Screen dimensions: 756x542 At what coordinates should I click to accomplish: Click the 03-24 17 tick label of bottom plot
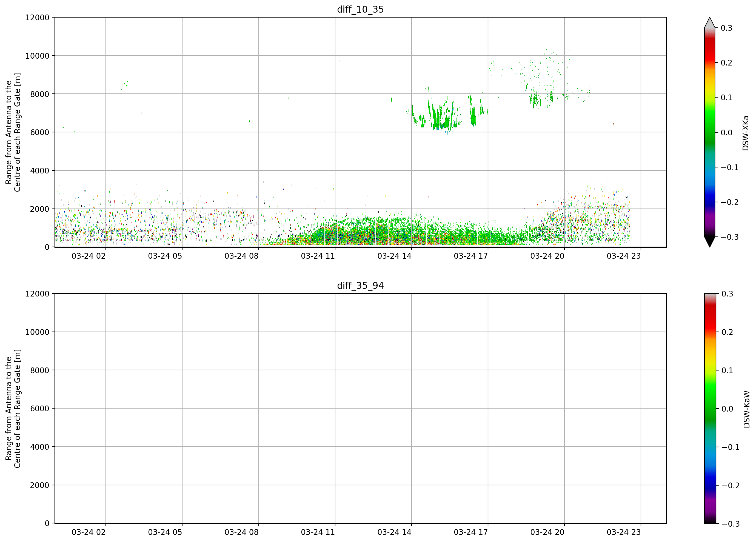tap(471, 532)
